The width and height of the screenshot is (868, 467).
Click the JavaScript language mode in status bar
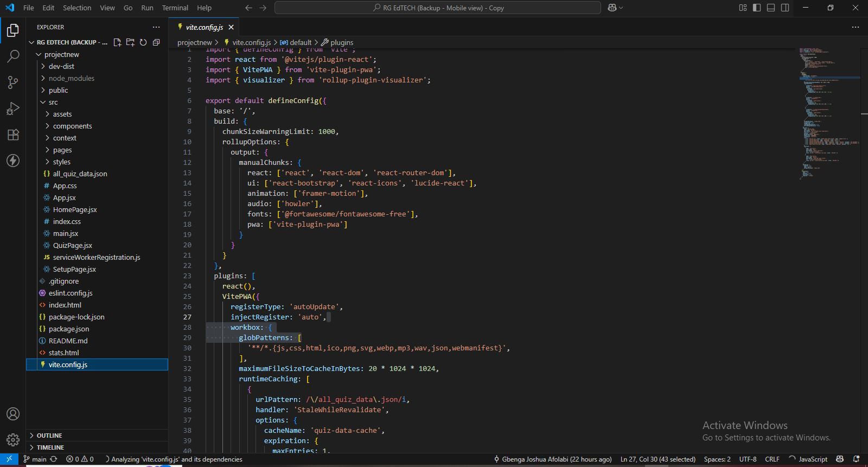coord(813,459)
